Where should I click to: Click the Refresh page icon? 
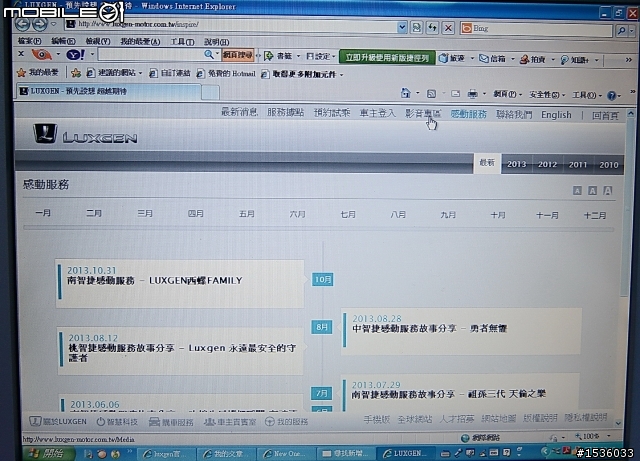432,28
